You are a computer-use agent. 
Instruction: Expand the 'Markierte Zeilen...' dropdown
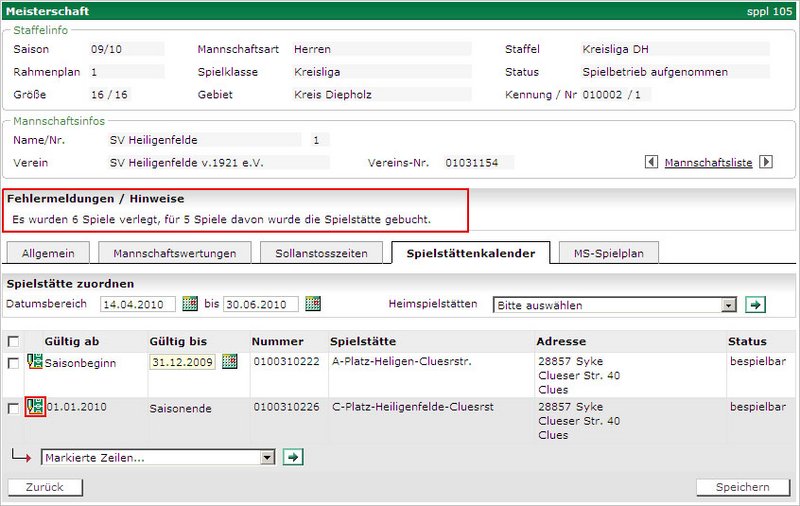pos(157,457)
